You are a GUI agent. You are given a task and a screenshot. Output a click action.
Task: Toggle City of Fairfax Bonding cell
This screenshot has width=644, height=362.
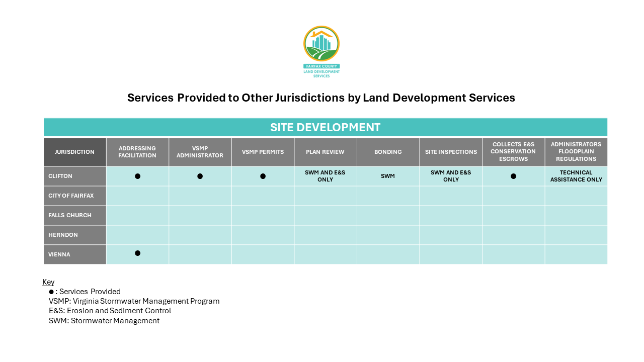pos(387,195)
